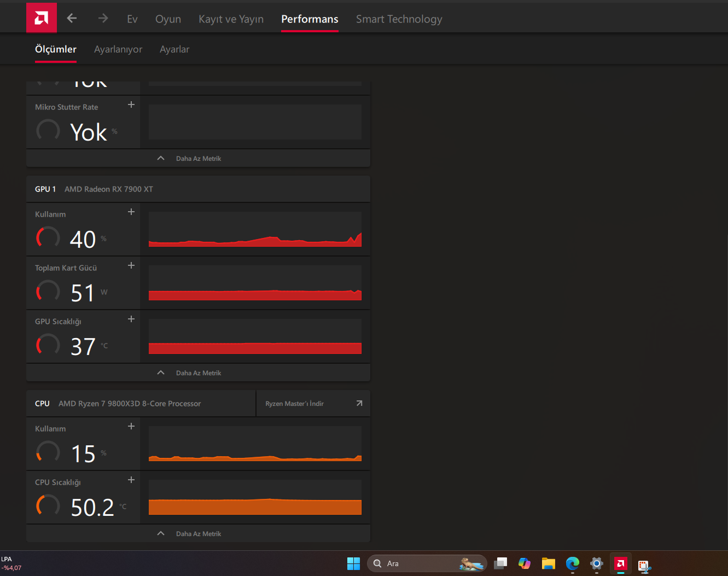Click the plus icon for Toplam Kart Gücü
The height and width of the screenshot is (576, 728).
[x=131, y=265]
